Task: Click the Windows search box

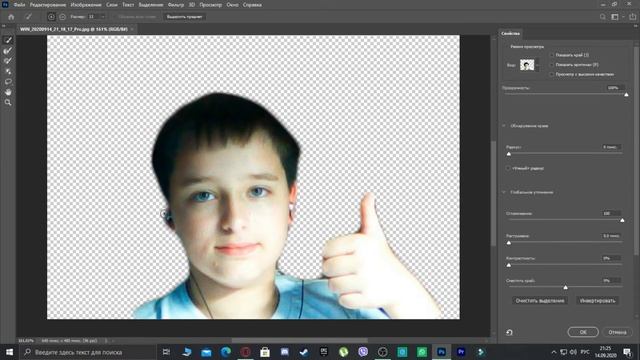Action: (x=88, y=352)
